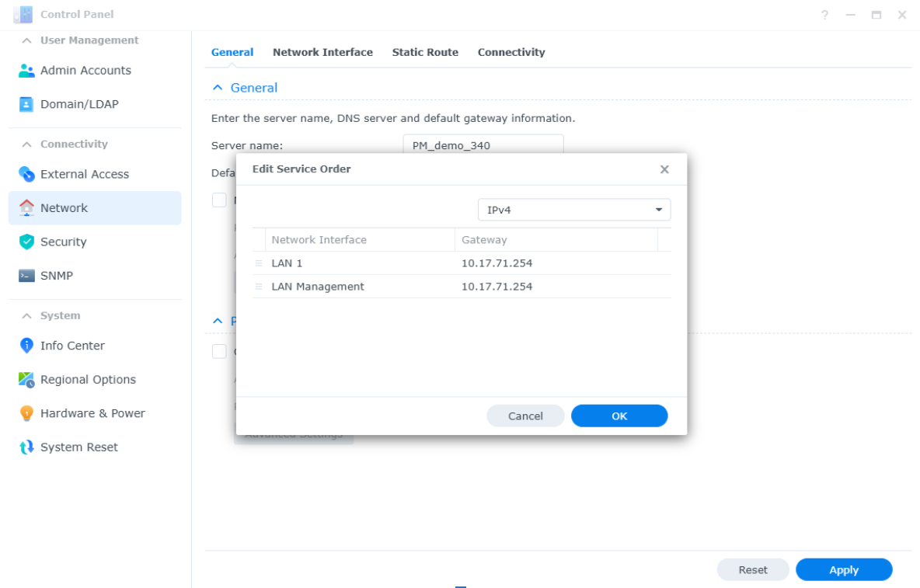The height and width of the screenshot is (588, 920).
Task: Open Security settings
Action: pyautogui.click(x=95, y=242)
